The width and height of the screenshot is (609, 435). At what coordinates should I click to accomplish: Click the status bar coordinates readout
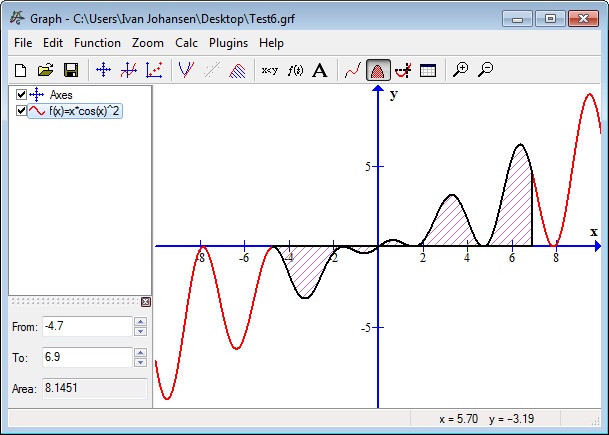coord(487,419)
